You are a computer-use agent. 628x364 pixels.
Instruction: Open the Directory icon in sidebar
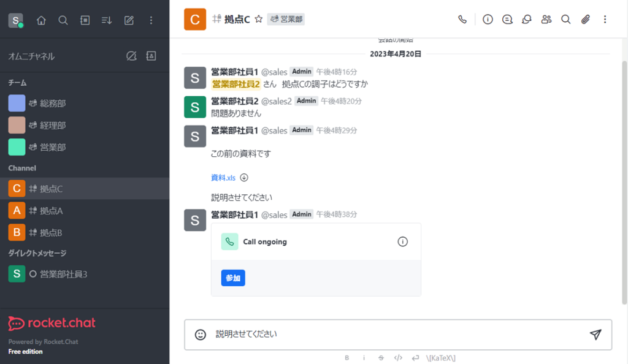tap(85, 20)
